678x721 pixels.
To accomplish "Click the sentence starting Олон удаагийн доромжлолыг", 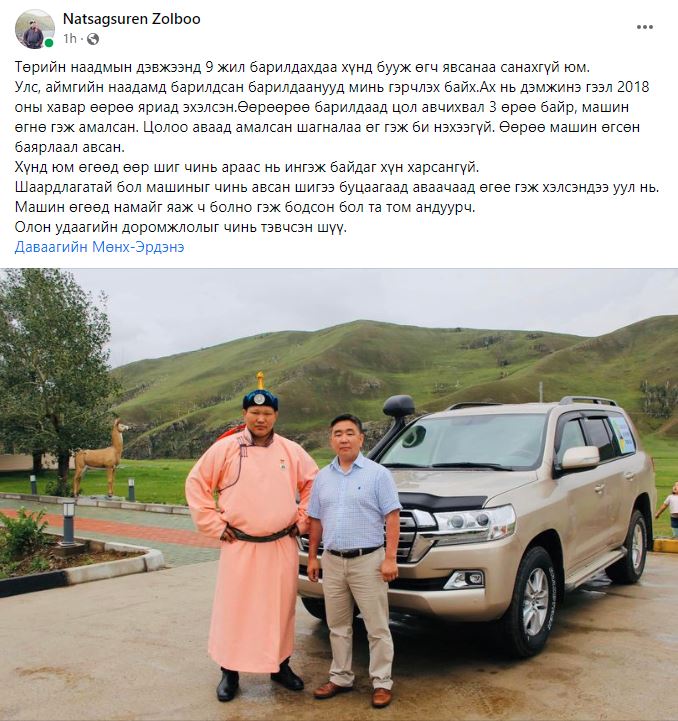I will tap(181, 227).
